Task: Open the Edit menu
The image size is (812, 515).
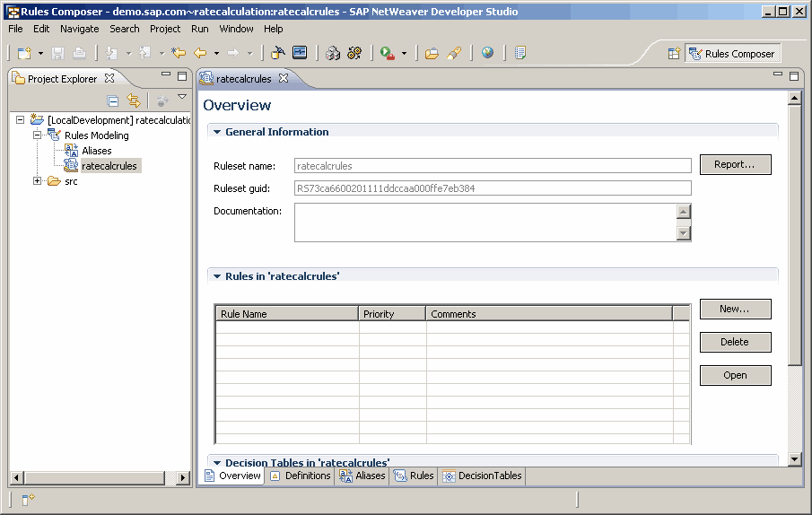Action: coord(41,29)
